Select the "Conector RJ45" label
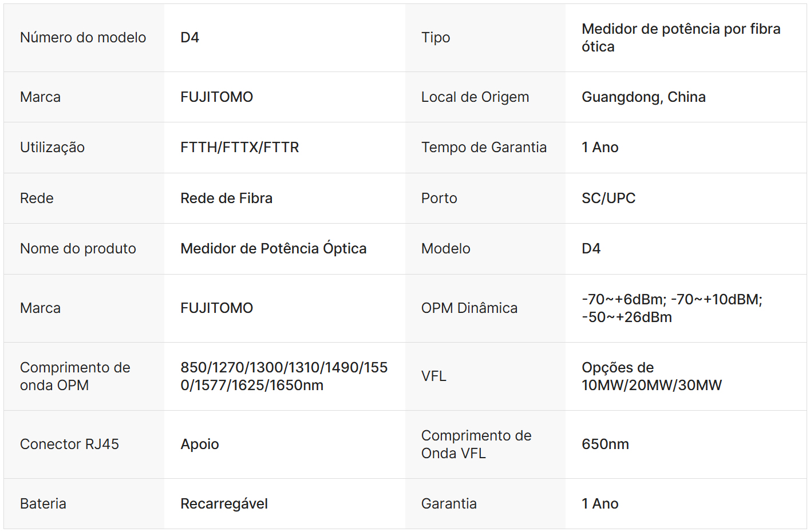 click(x=69, y=444)
